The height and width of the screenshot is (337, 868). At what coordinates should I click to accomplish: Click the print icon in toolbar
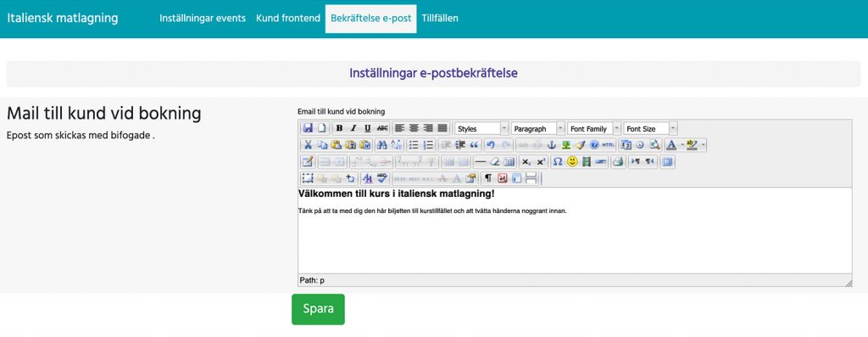[x=619, y=162]
